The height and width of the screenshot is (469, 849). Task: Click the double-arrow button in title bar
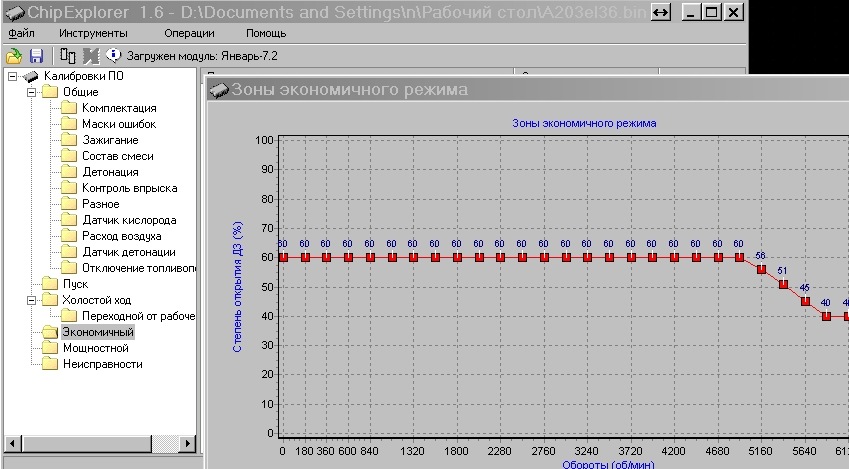pos(661,12)
